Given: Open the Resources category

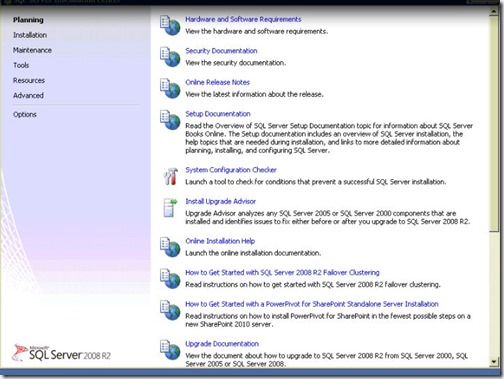Looking at the screenshot, I should [x=29, y=80].
